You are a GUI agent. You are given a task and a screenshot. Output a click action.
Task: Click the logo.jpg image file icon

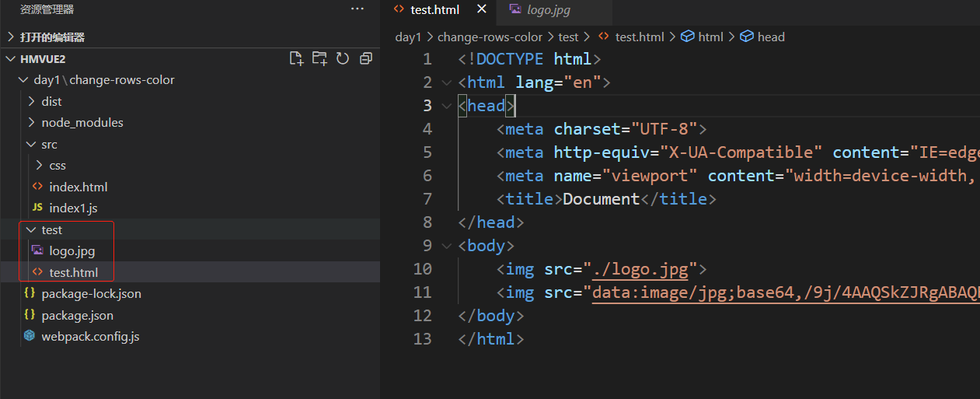pos(37,250)
